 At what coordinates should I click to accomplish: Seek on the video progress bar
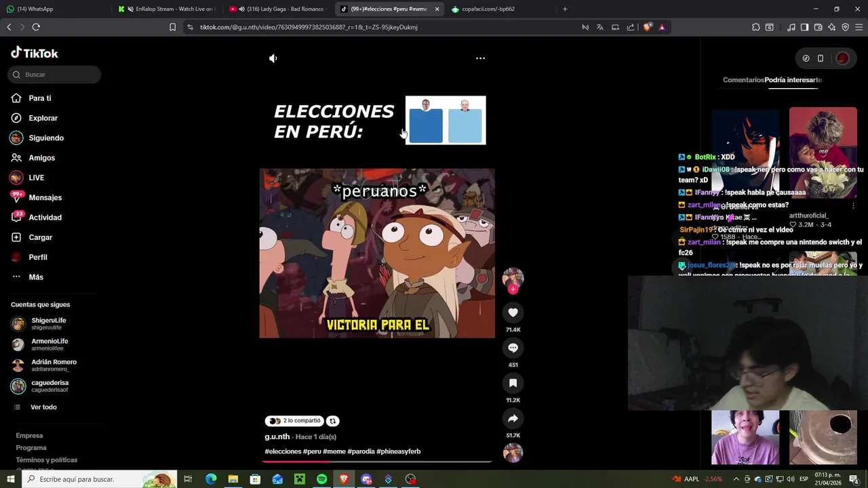tap(377, 462)
